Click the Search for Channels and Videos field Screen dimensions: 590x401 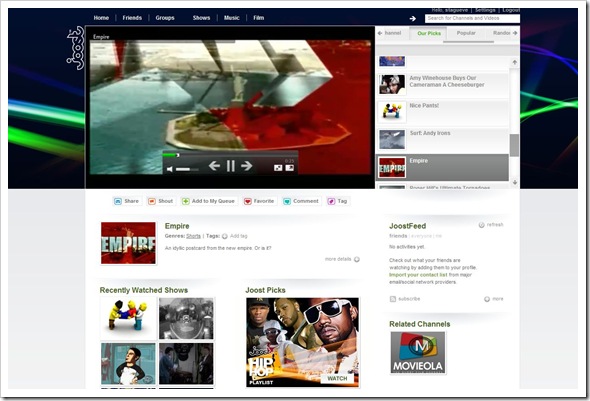coord(472,18)
